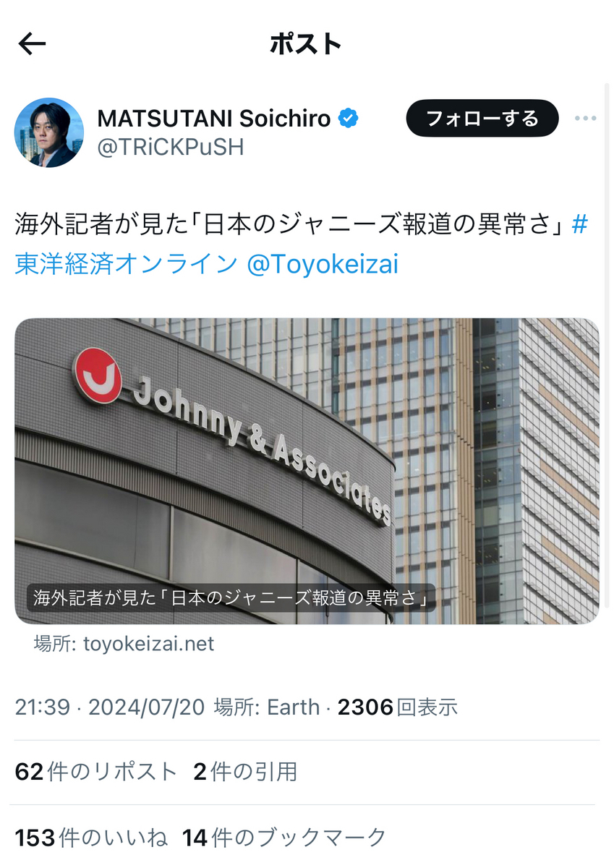
Task: Open the 14件のブックマーク count
Action: [x=284, y=838]
